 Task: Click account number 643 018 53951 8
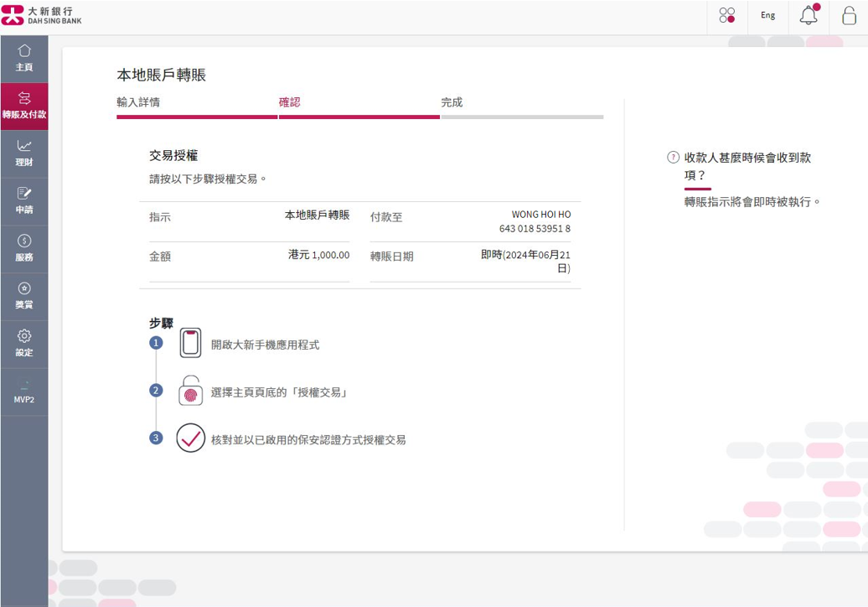pos(535,229)
